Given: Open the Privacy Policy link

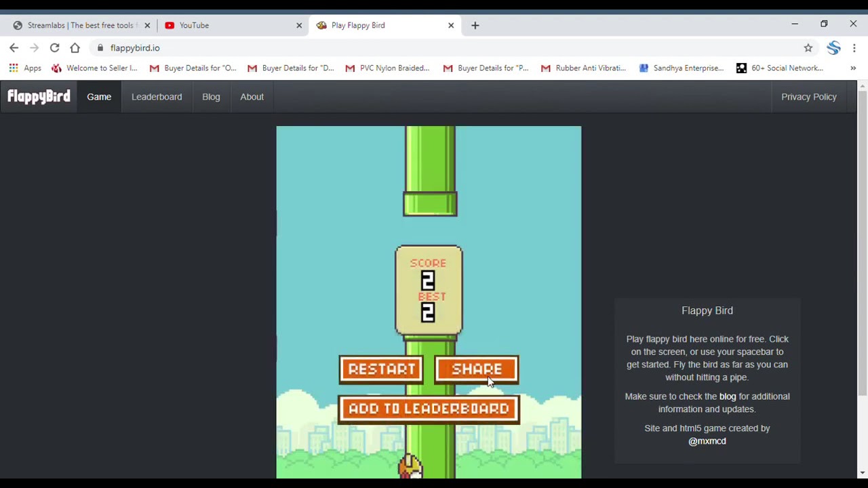Looking at the screenshot, I should tap(808, 97).
